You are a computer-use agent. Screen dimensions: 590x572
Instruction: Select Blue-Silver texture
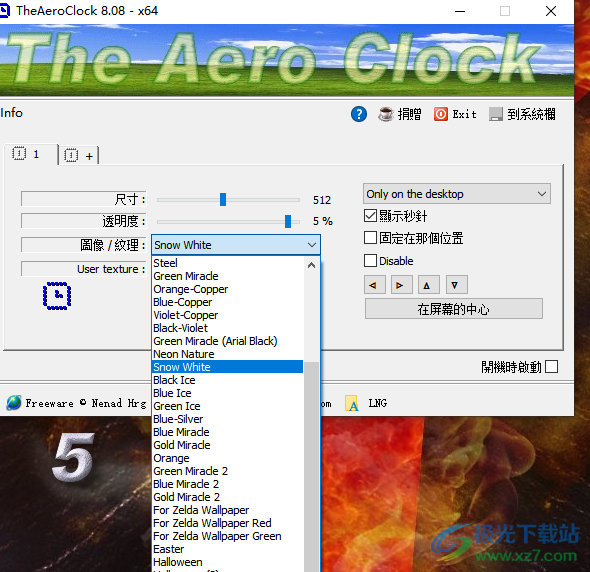point(228,419)
